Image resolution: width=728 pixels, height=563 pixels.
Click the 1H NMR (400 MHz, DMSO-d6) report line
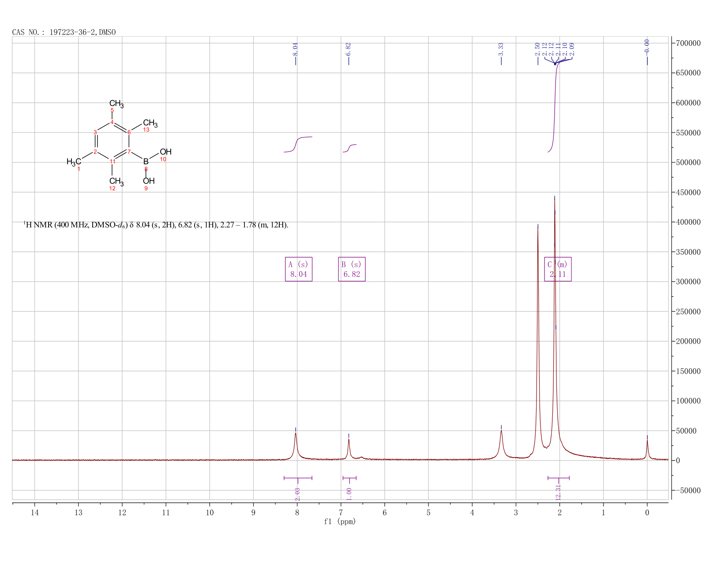(x=156, y=225)
